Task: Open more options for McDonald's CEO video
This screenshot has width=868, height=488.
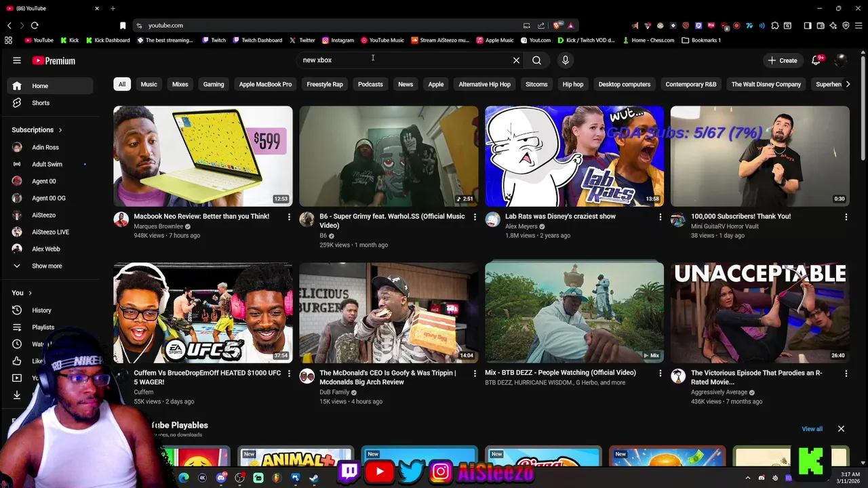Action: pyautogui.click(x=475, y=373)
